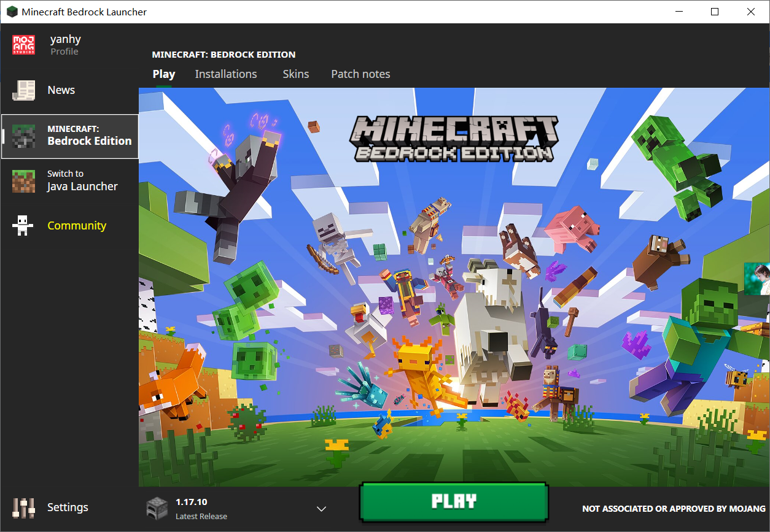The width and height of the screenshot is (770, 532).
Task: Select the 1.17.10 Latest Release text
Action: click(x=201, y=509)
